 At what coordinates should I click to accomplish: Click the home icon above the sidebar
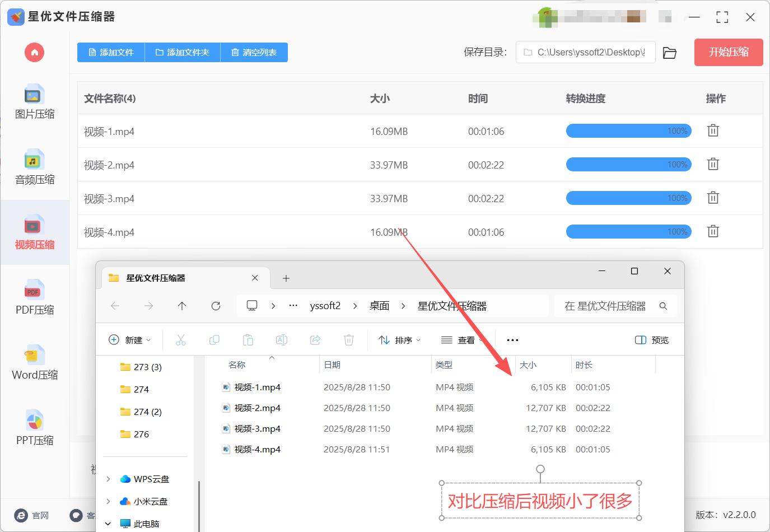(x=34, y=52)
